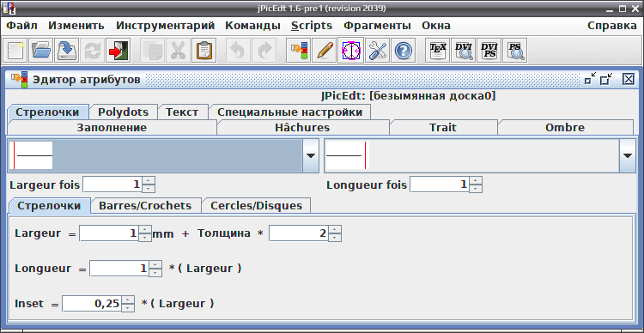Open the PS viewer icon
The image size is (644, 333).
[514, 51]
